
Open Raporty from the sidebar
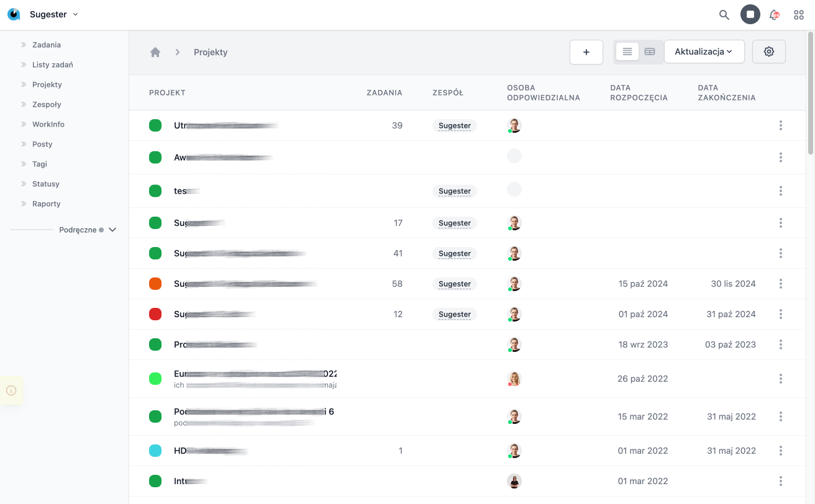click(x=46, y=204)
